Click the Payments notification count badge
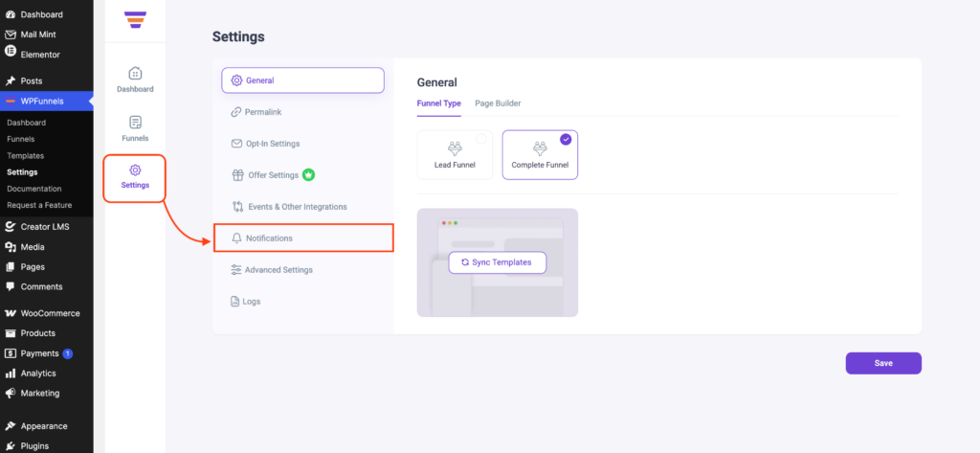The height and width of the screenshot is (453, 980). [68, 353]
